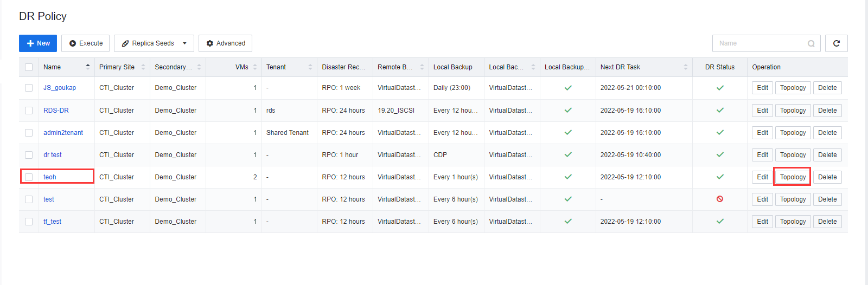This screenshot has height=285, width=868.
Task: Open the Advanced settings menu
Action: [225, 43]
